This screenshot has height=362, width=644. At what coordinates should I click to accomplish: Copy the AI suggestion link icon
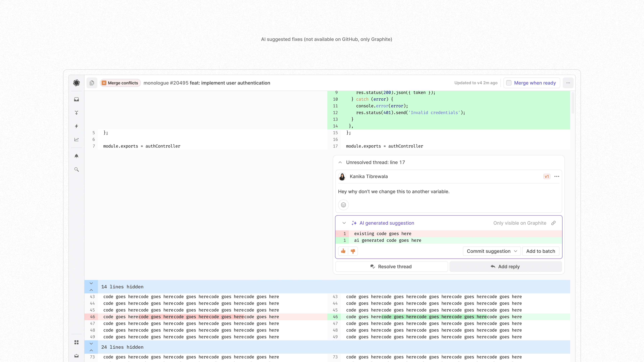click(553, 223)
